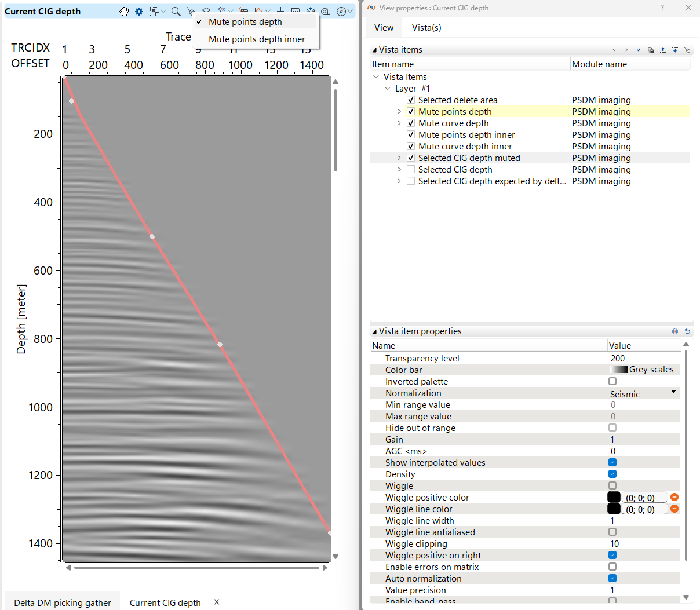The height and width of the screenshot is (610, 700).
Task: Switch to the Vista(s) tab
Action: (x=426, y=27)
